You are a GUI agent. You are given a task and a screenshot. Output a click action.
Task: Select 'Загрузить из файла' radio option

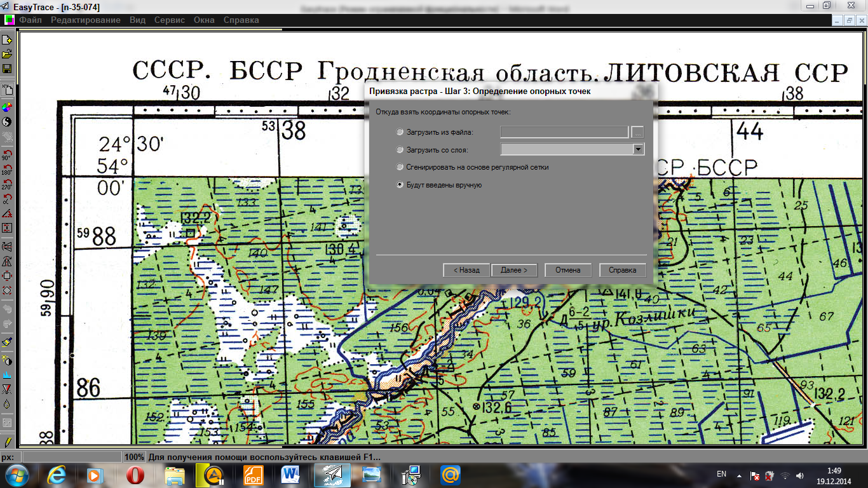pos(400,132)
